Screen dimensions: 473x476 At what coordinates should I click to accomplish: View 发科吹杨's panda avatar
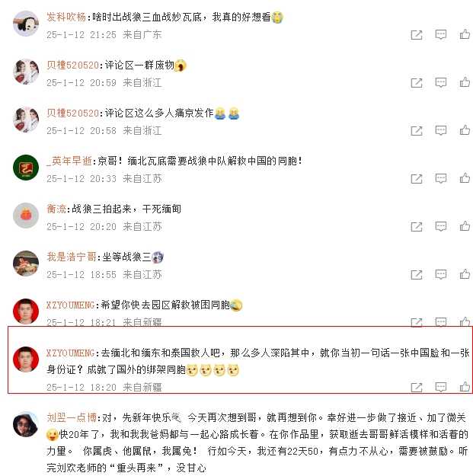[26, 24]
